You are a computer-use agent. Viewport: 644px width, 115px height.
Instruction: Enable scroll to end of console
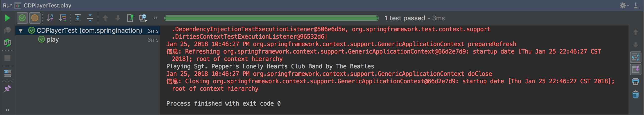[636, 70]
